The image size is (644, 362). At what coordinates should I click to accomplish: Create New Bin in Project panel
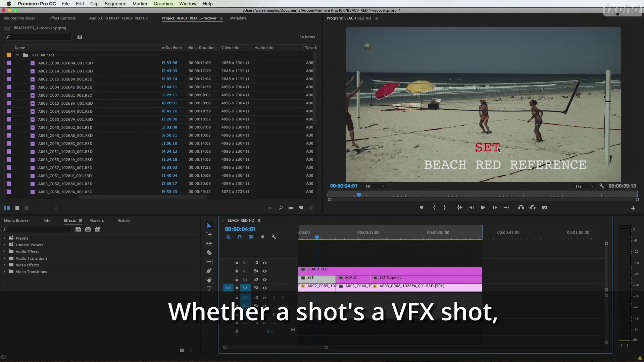pyautogui.click(x=291, y=208)
